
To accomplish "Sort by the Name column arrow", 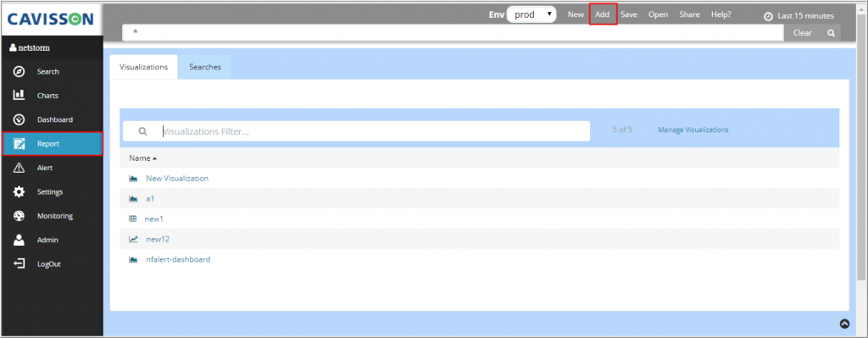I will 155,158.
